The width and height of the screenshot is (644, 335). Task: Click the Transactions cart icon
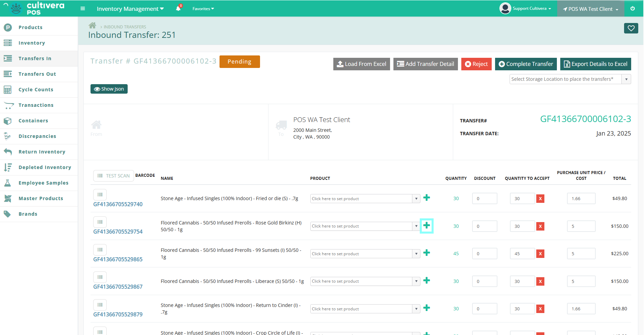(8, 105)
